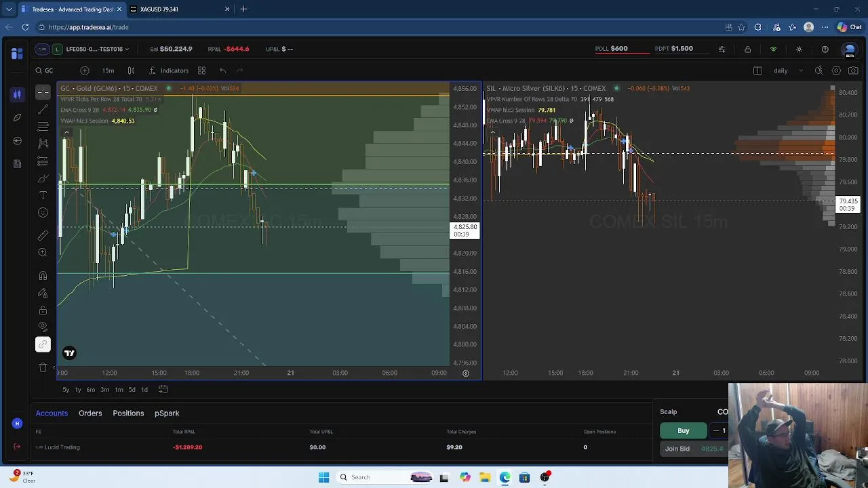Select the 5d time range
This screenshot has width=868, height=488.
(132, 390)
